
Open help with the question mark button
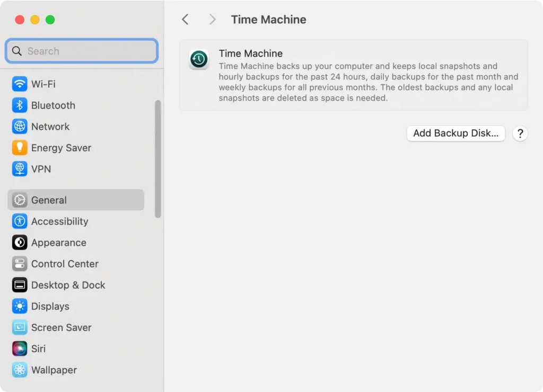coord(520,133)
